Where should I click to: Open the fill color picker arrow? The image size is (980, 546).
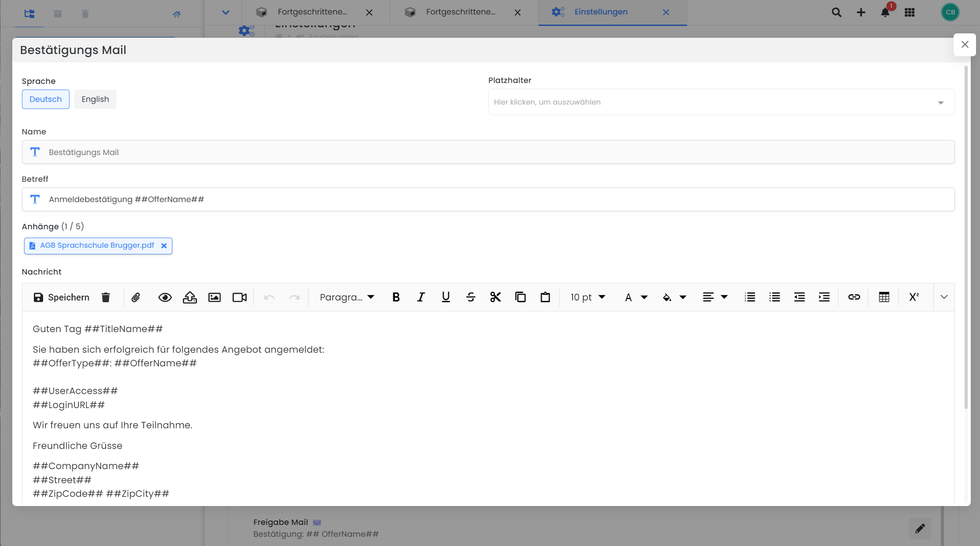[x=683, y=297]
